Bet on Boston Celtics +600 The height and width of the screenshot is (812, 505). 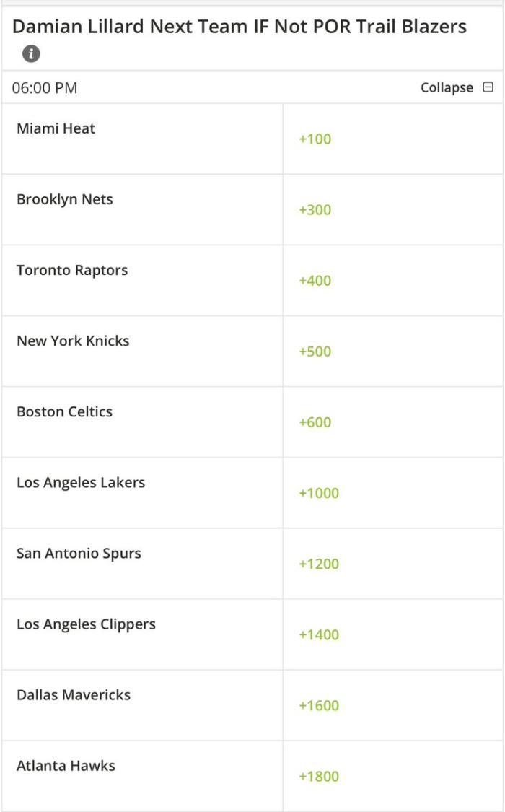point(315,422)
